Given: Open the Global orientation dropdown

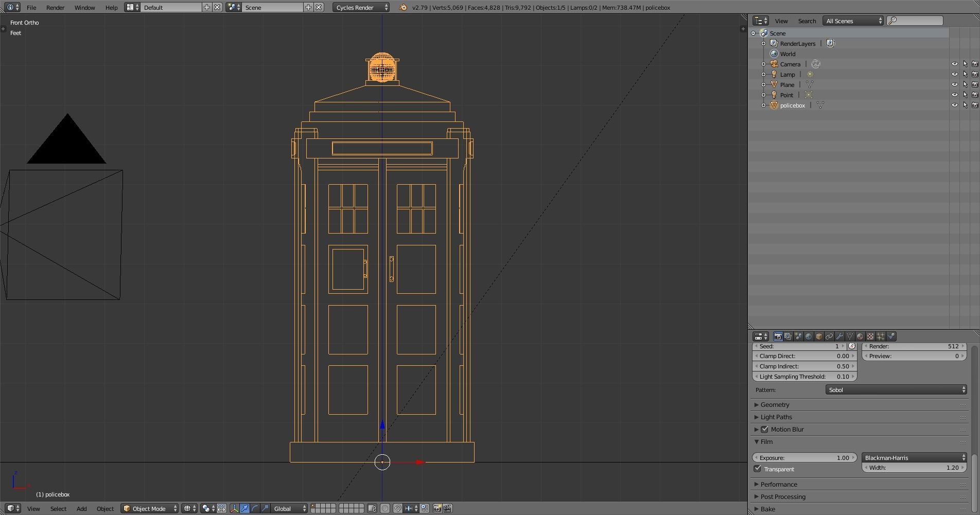Looking at the screenshot, I should tap(289, 509).
